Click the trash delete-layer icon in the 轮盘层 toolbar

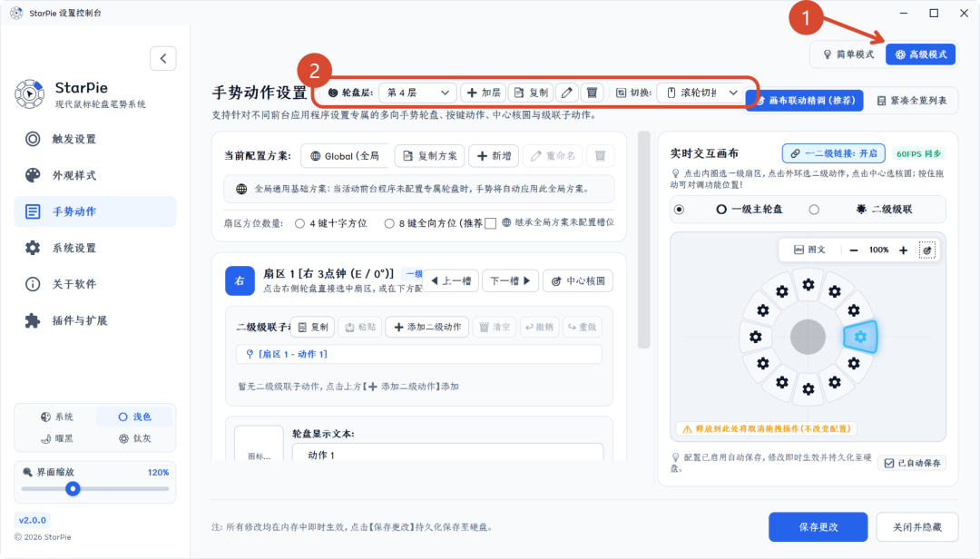(x=592, y=93)
